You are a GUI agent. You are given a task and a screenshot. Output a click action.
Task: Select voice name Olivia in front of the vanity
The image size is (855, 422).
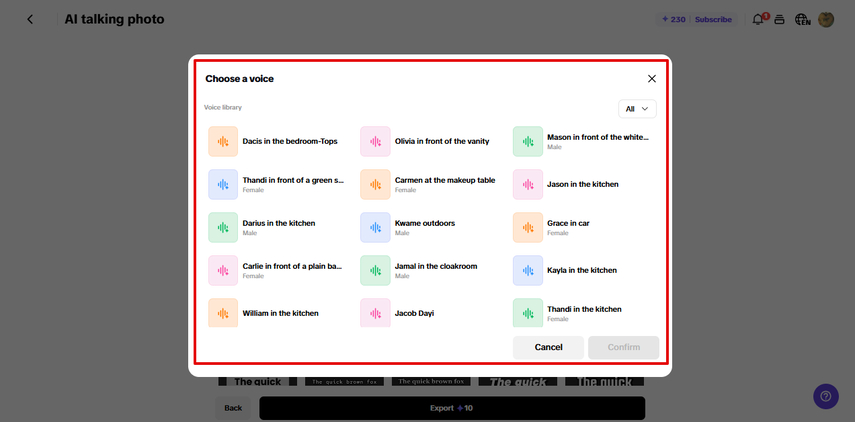[x=442, y=141]
